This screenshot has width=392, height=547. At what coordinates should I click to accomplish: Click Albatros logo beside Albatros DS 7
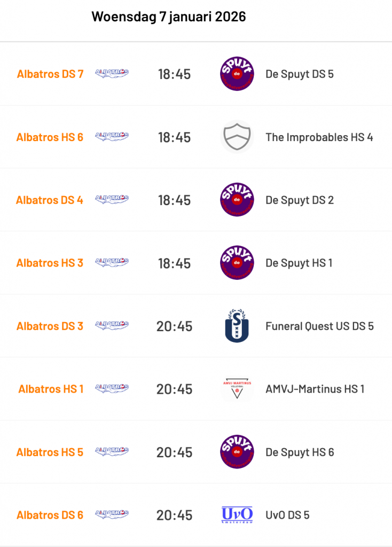112,74
